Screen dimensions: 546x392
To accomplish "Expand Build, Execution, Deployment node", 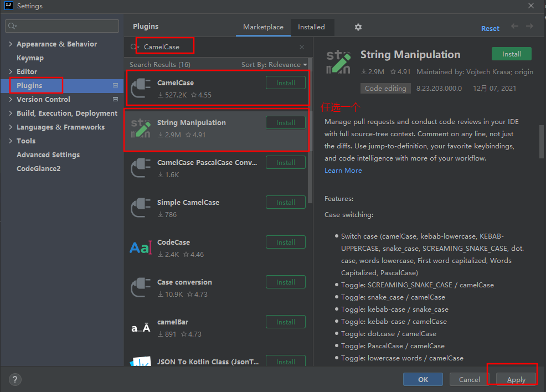I will (x=11, y=113).
